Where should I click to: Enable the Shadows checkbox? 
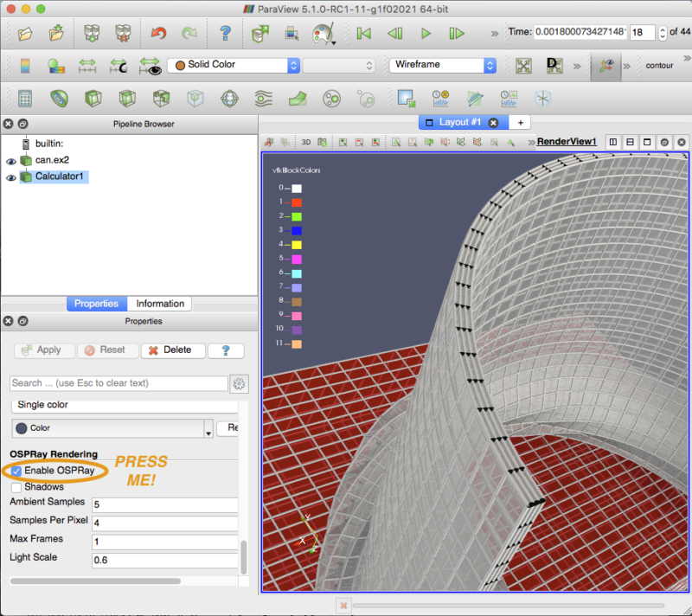[x=16, y=487]
